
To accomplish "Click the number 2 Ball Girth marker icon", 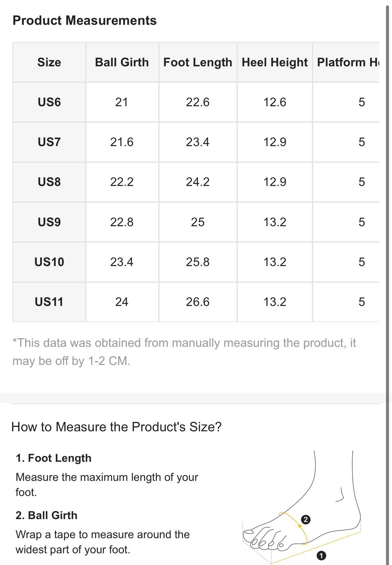I will 306,520.
